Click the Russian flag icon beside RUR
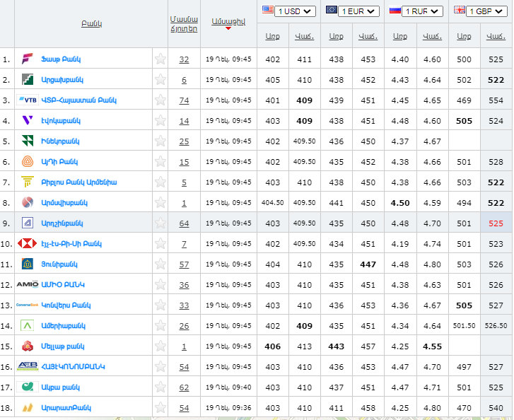Screen dimensions: 514x420 [x=395, y=11]
